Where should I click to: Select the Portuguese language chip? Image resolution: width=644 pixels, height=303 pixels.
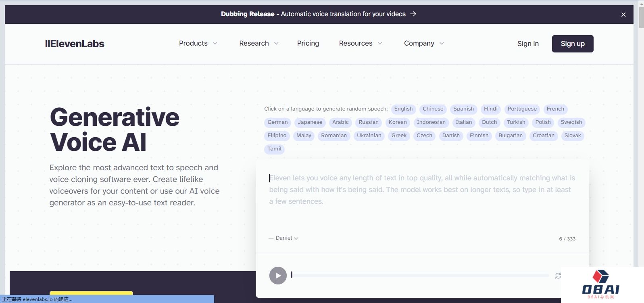coord(522,109)
